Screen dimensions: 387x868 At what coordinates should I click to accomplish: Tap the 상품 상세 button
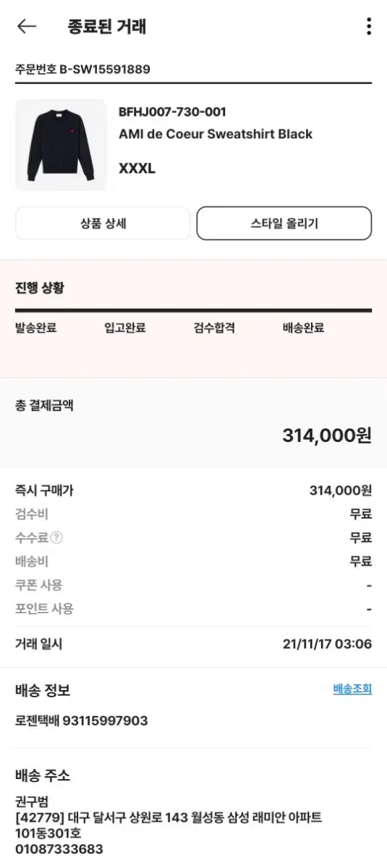[x=103, y=224]
